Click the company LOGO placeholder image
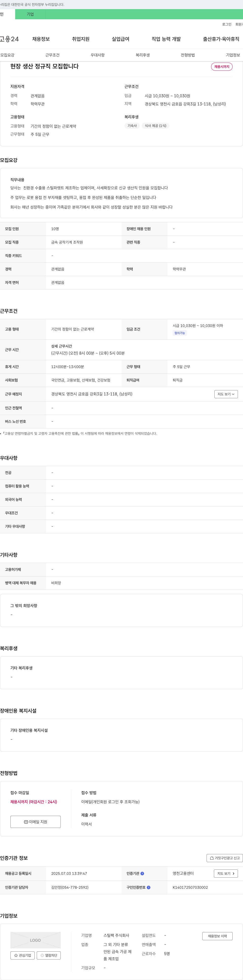Viewport: 243px width, 980px height. coord(35,940)
